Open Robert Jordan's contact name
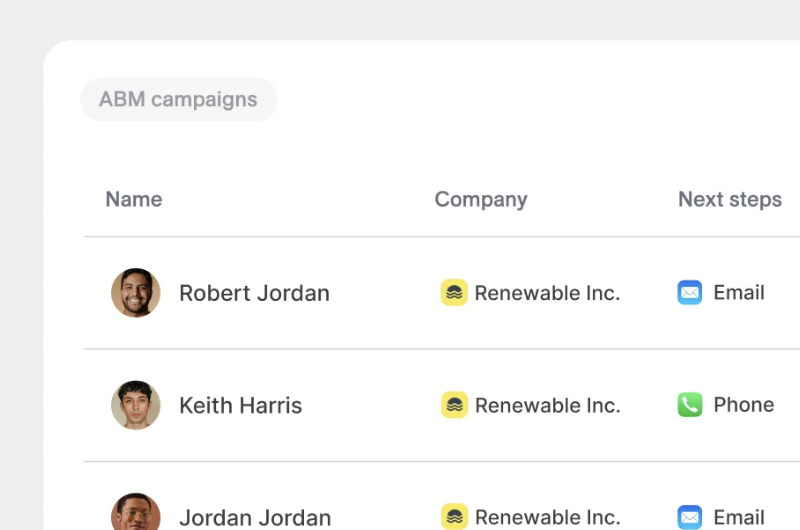This screenshot has height=530, width=800. 255,293
